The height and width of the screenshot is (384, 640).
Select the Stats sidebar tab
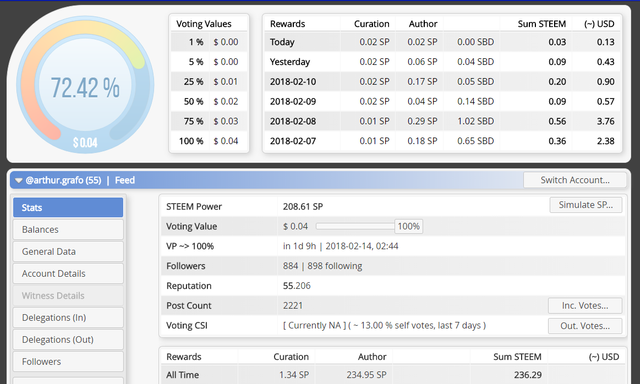tap(68, 207)
